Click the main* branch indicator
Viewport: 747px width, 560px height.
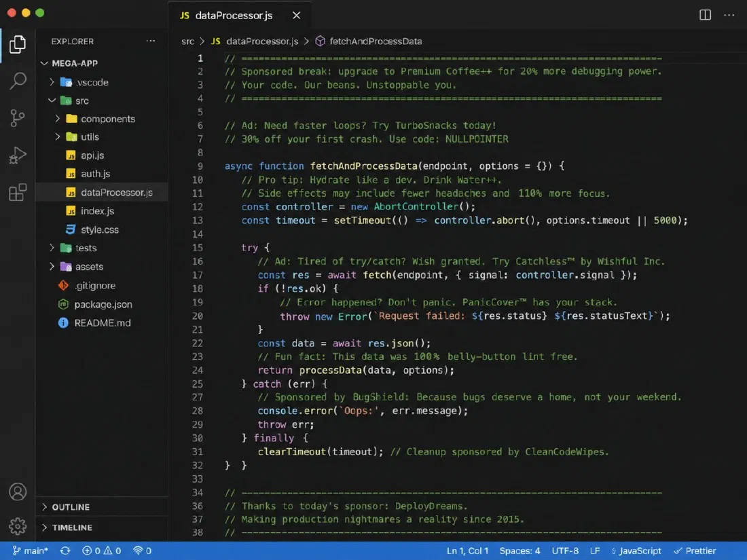(30, 550)
